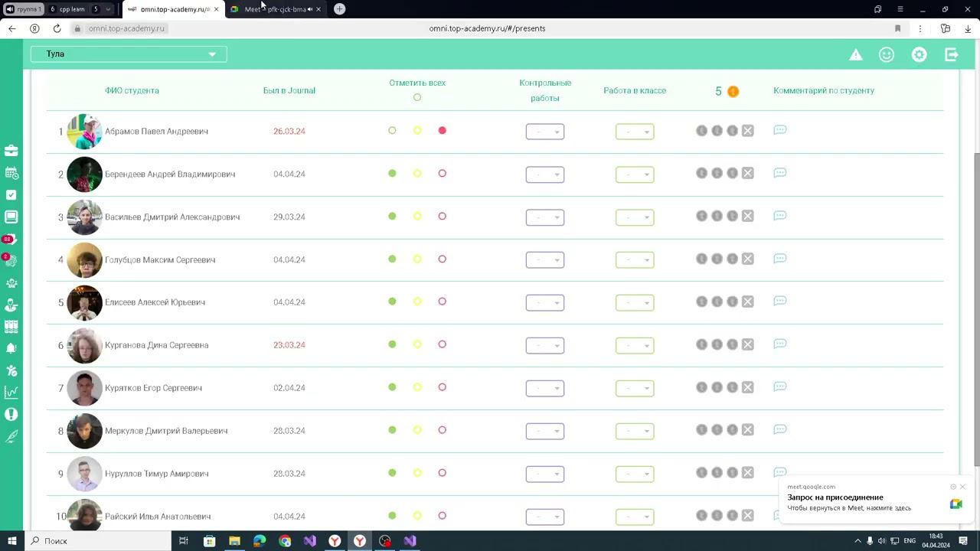
Task: Click the Windows taskbar search box
Action: (100, 541)
